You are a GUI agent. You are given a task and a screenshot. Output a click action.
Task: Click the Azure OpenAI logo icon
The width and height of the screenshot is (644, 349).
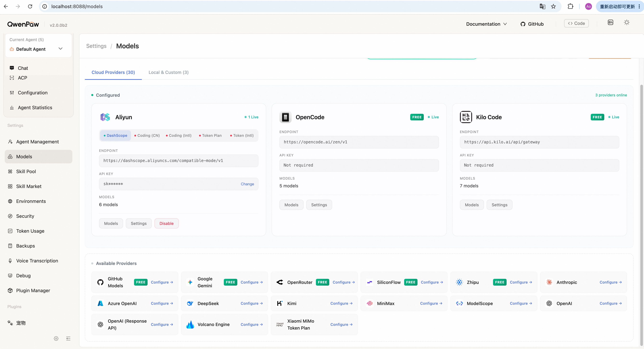(100, 303)
